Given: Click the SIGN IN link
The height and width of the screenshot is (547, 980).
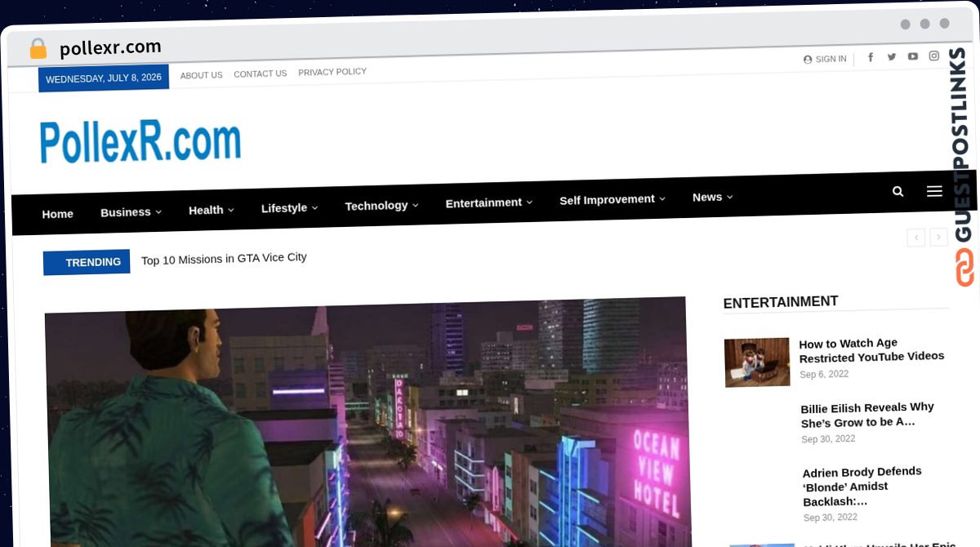Looking at the screenshot, I should click(x=825, y=59).
